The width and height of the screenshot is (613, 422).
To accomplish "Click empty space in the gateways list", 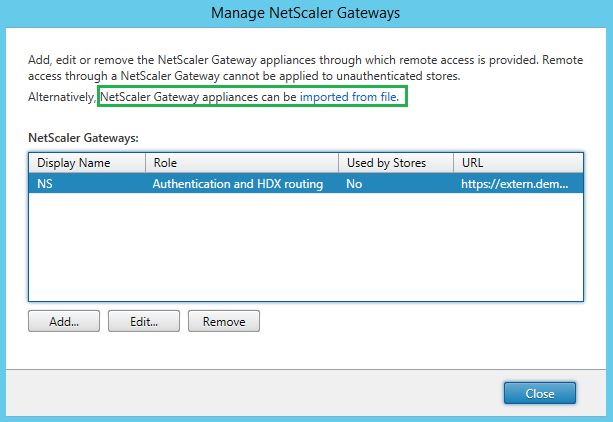I will coord(300,250).
